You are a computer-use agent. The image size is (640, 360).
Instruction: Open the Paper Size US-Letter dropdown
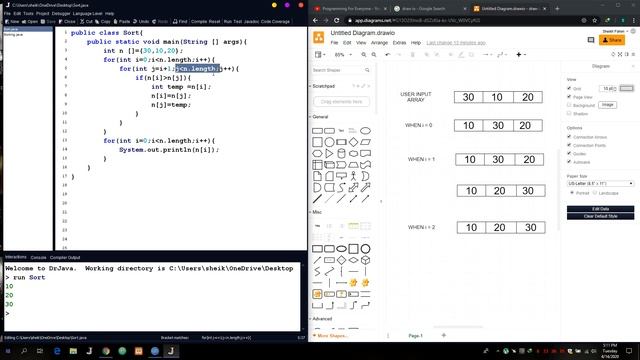[x=600, y=184]
